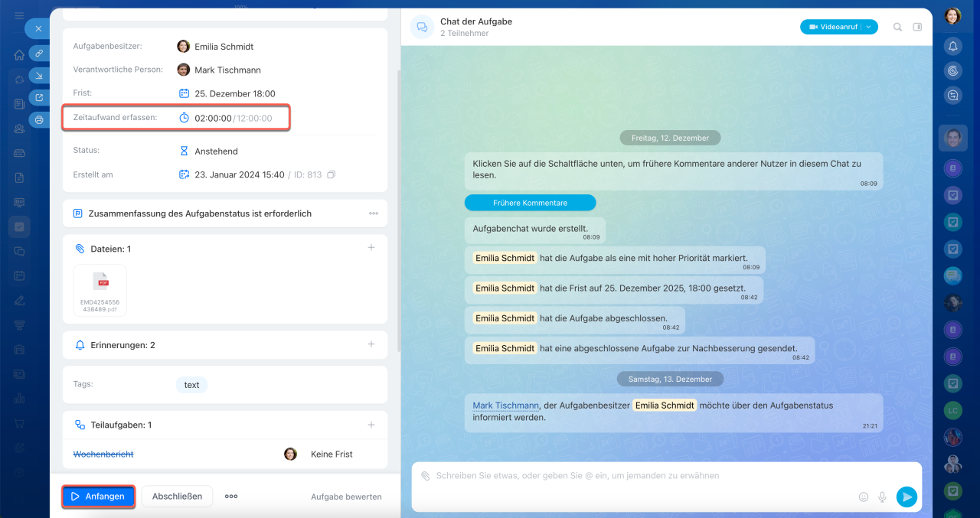Copy task link with chain icon
The image size is (980, 518).
click(39, 54)
